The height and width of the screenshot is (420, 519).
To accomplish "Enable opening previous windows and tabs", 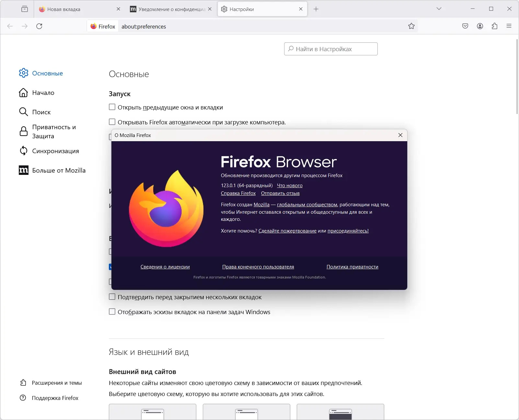I will pos(112,107).
